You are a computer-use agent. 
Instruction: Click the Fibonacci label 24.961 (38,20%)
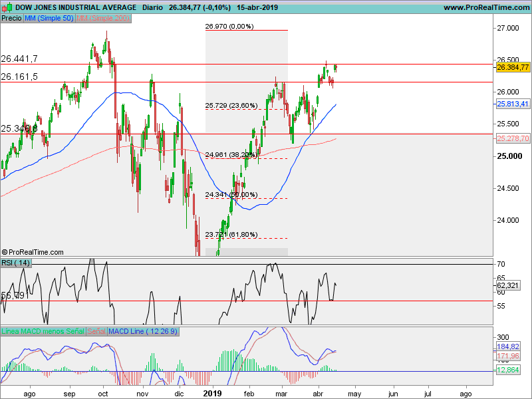coord(231,155)
